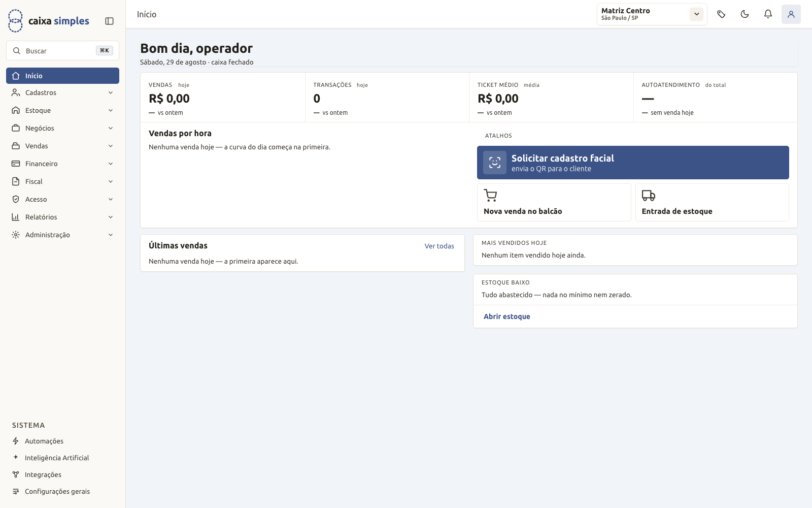
Task: Click the caixa simples logo
Action: coord(49,21)
